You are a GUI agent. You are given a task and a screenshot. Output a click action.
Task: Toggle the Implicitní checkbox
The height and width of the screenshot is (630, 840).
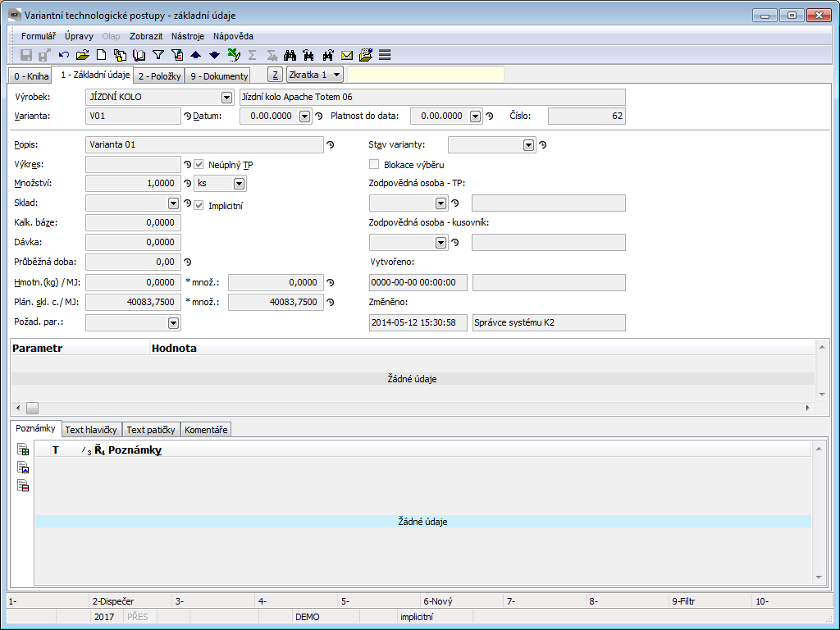pos(199,205)
